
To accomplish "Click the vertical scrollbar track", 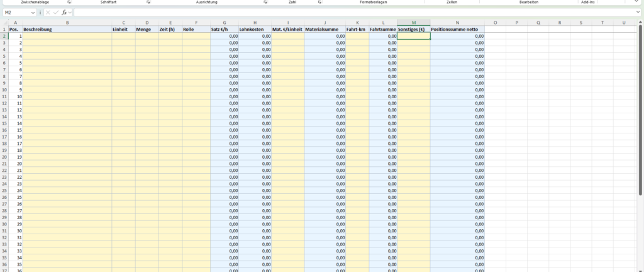I will point(640,189).
